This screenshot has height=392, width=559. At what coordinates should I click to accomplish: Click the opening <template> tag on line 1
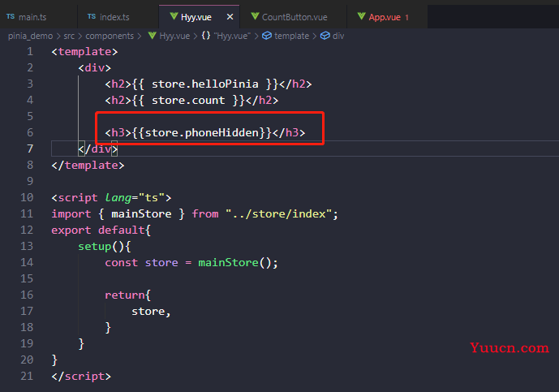coord(84,52)
